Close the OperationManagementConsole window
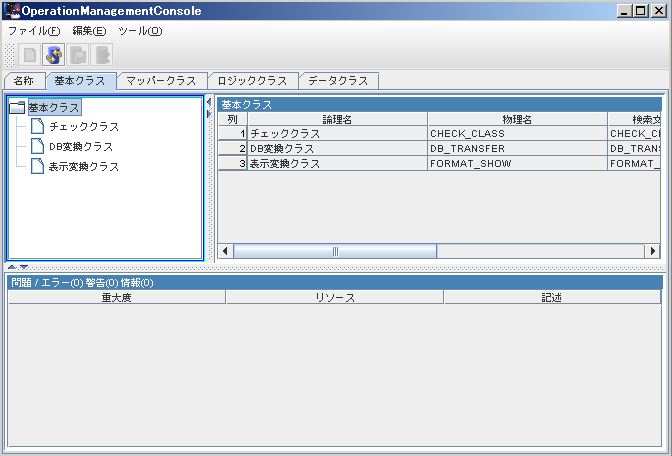Screen dimensions: 672x456 pyautogui.click(x=658, y=11)
